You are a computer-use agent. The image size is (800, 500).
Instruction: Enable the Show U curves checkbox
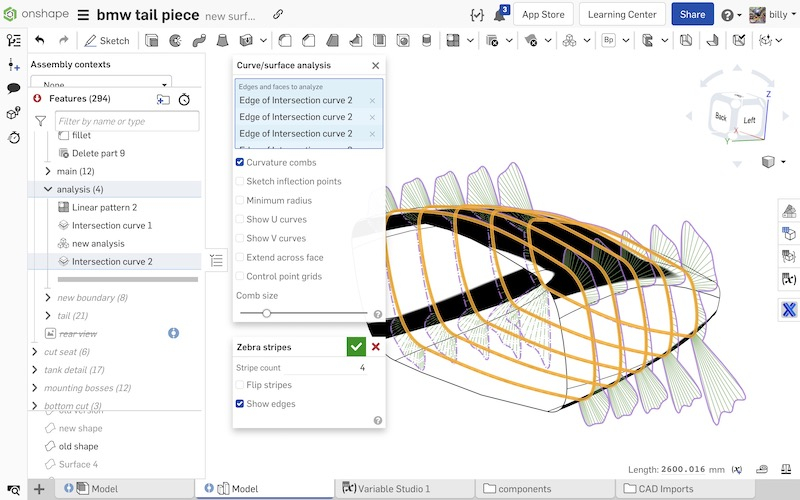(x=239, y=219)
